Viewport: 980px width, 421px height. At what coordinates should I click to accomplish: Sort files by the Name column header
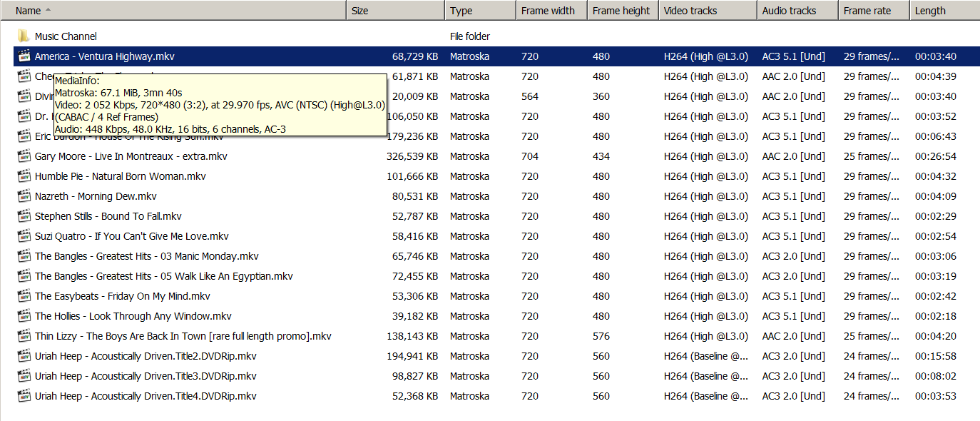173,11
